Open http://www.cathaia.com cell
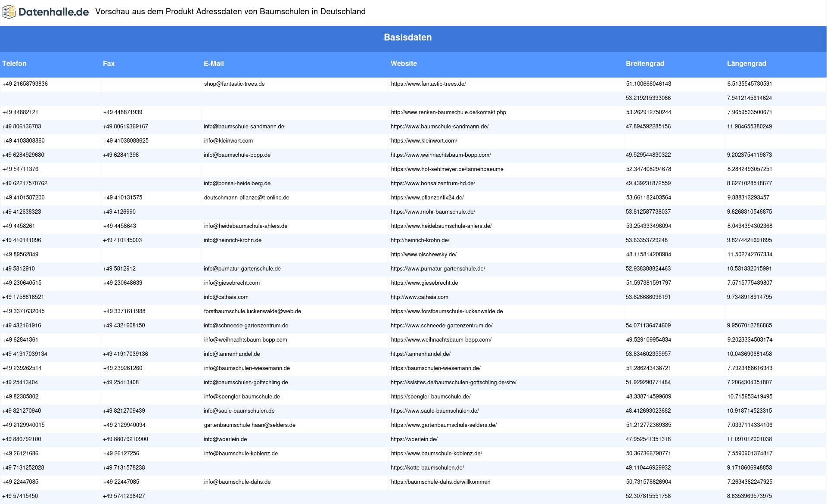Viewport: 827px width, 504px height. 420,297
